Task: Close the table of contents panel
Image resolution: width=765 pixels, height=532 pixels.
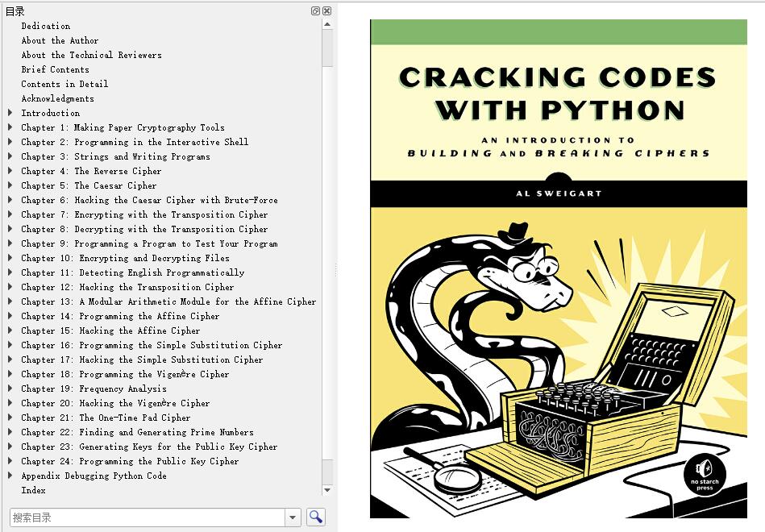Action: pos(327,10)
